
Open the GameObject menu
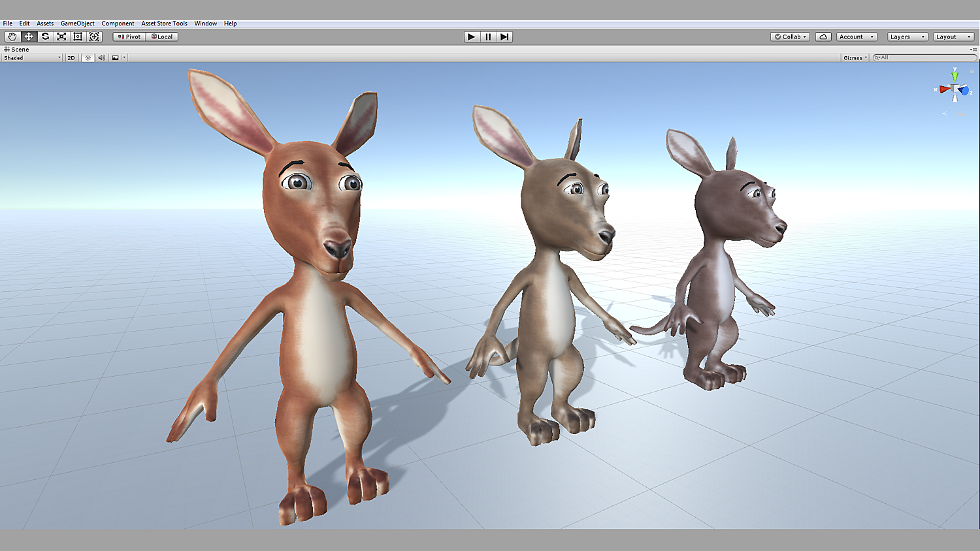(x=77, y=24)
